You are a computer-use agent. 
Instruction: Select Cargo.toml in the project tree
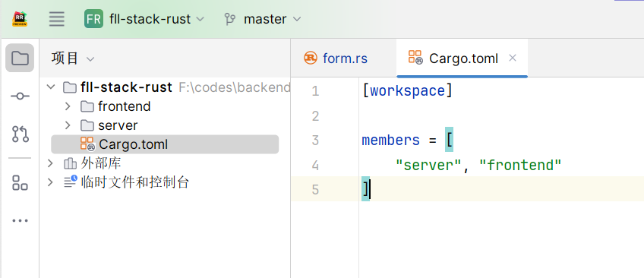coord(165,144)
